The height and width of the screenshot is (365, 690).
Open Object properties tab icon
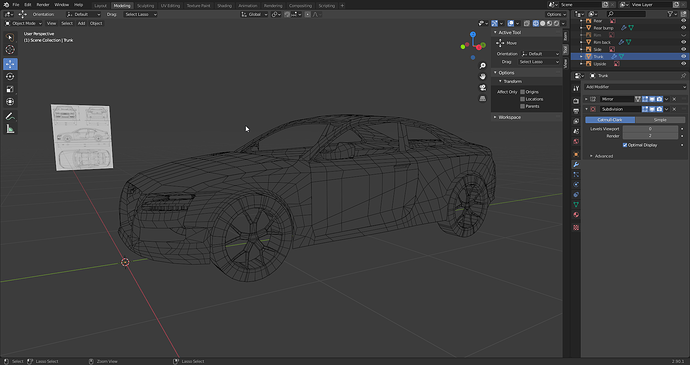point(576,155)
